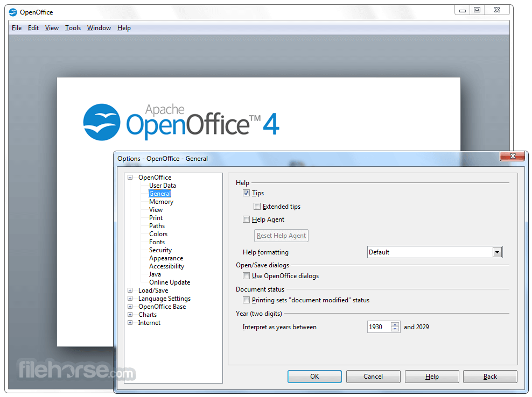Select Security in options tree

tap(160, 250)
